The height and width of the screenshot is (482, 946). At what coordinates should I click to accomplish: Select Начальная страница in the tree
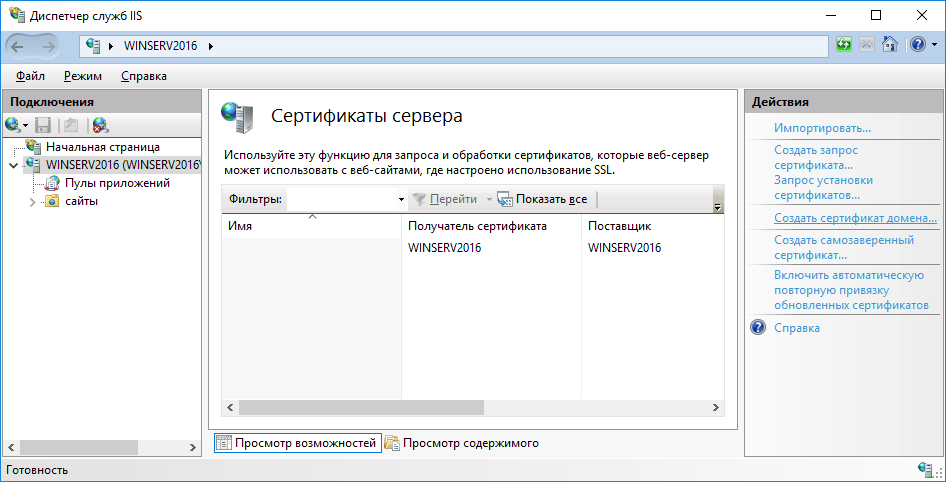pos(102,147)
